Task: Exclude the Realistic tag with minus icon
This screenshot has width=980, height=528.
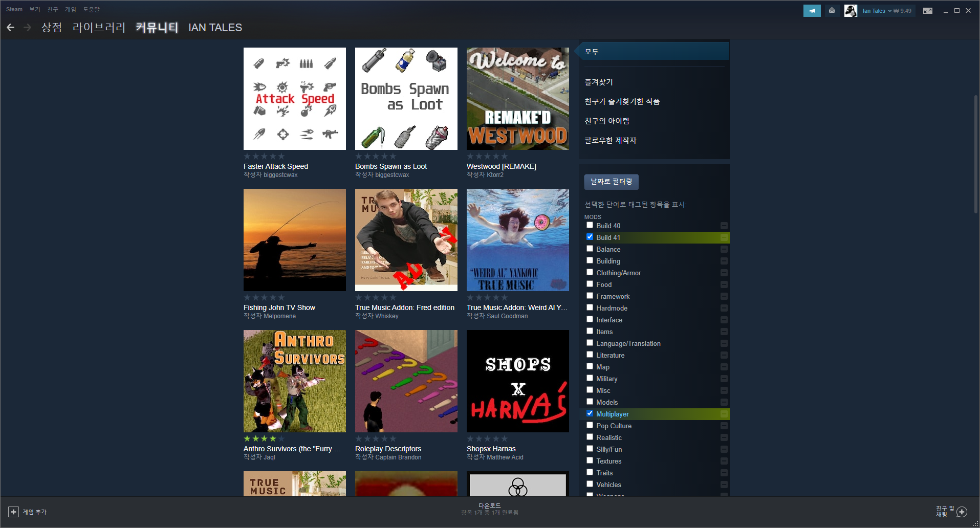Action: click(x=724, y=437)
